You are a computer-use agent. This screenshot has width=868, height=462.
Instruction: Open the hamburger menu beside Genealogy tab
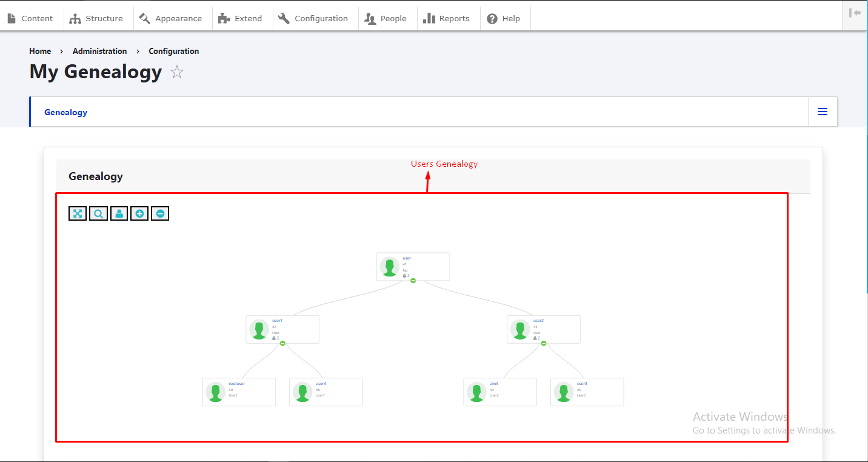[822, 112]
